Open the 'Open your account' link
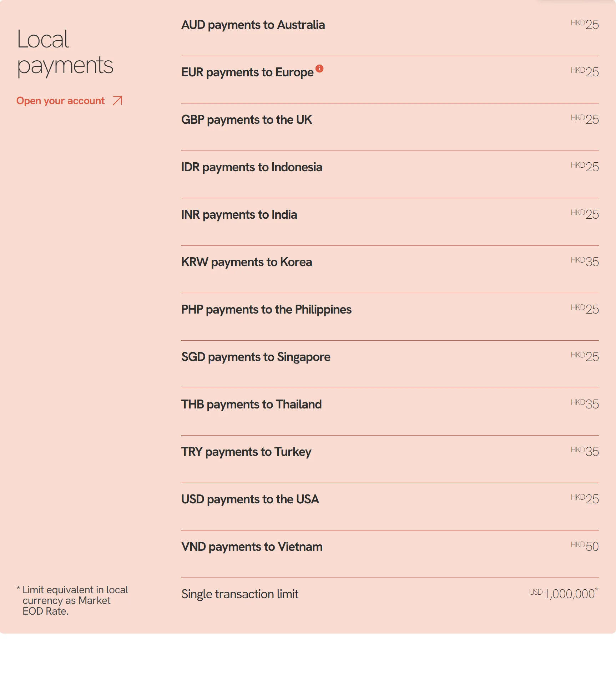The width and height of the screenshot is (616, 681). click(x=70, y=101)
